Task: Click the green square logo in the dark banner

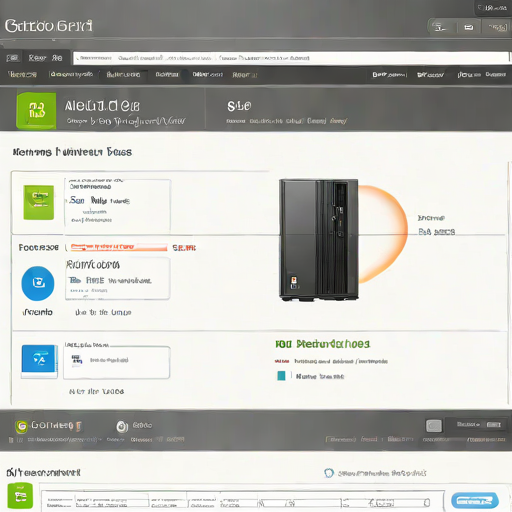Action: [x=36, y=111]
